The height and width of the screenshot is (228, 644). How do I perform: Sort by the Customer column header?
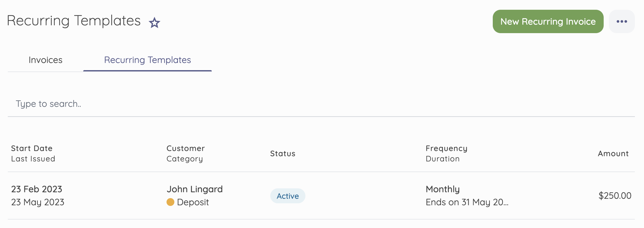click(x=186, y=148)
